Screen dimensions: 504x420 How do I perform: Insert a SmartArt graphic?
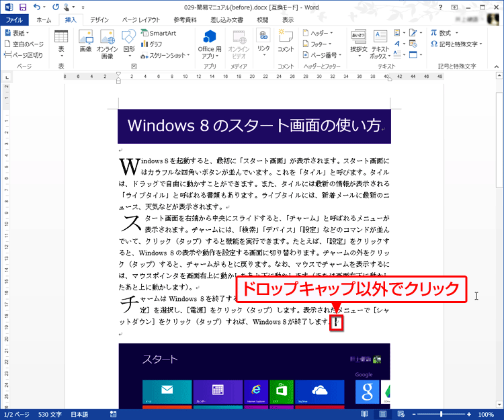(159, 33)
